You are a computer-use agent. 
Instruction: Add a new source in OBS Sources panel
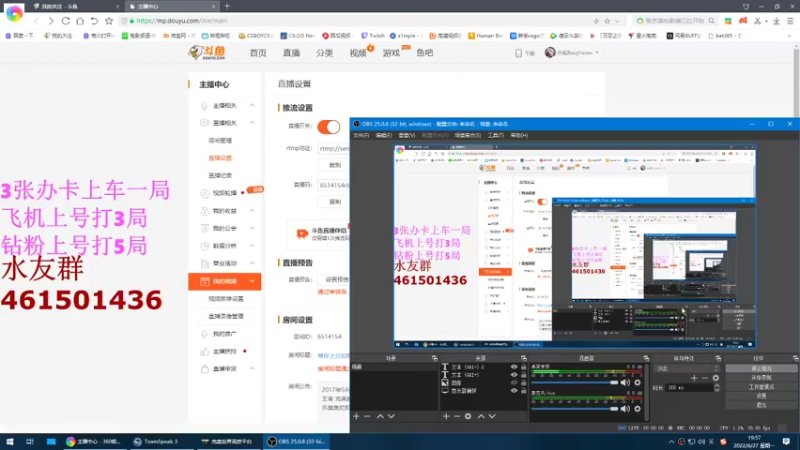click(446, 416)
